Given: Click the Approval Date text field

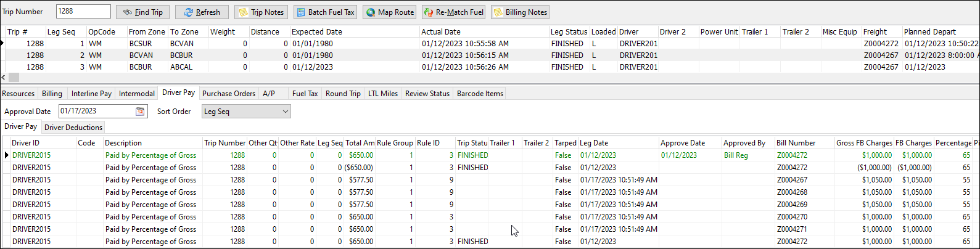Looking at the screenshot, I should [96, 112].
